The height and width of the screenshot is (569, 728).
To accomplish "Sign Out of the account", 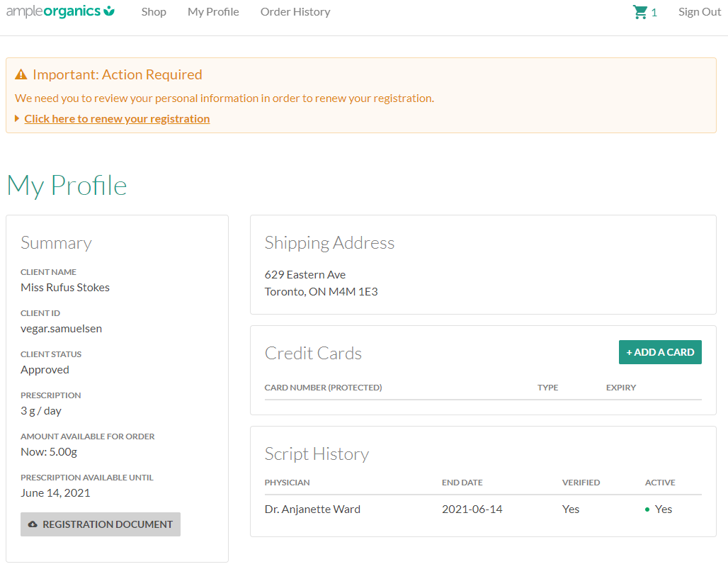I will pyautogui.click(x=699, y=12).
